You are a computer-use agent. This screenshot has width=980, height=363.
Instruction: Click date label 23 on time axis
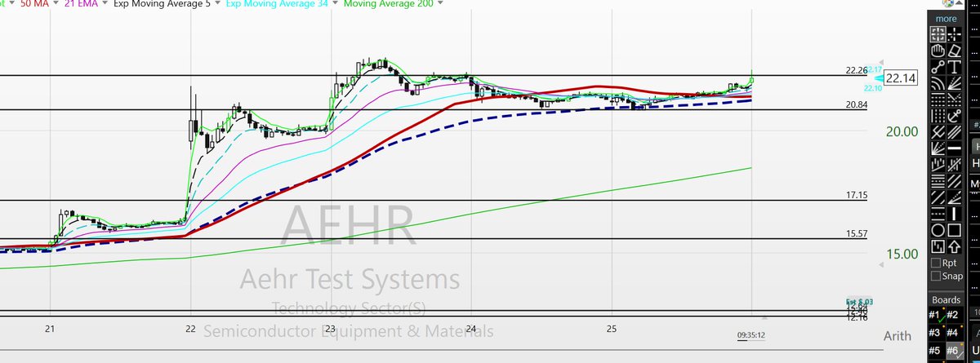[x=331, y=328]
